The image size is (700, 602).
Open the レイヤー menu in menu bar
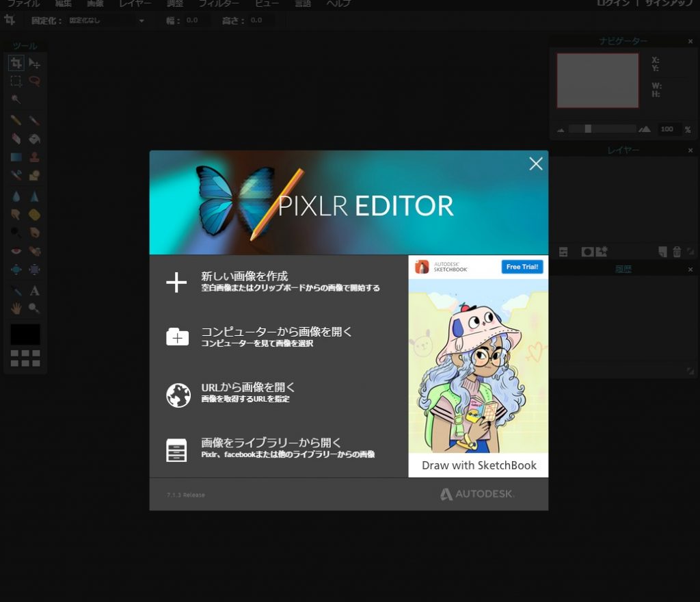(x=135, y=3)
